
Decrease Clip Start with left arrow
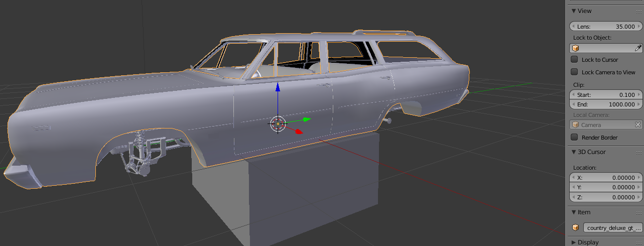(574, 95)
